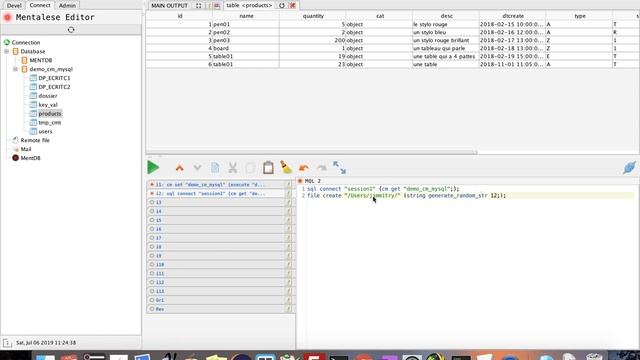This screenshot has height=360, width=640.
Task: Select the l3 script slot circle
Action: [152, 202]
